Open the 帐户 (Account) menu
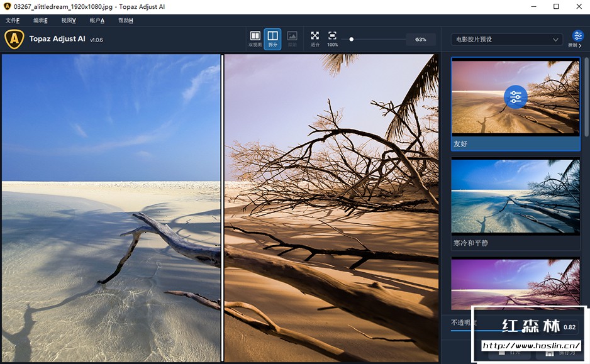This screenshot has width=590, height=364. pos(97,21)
